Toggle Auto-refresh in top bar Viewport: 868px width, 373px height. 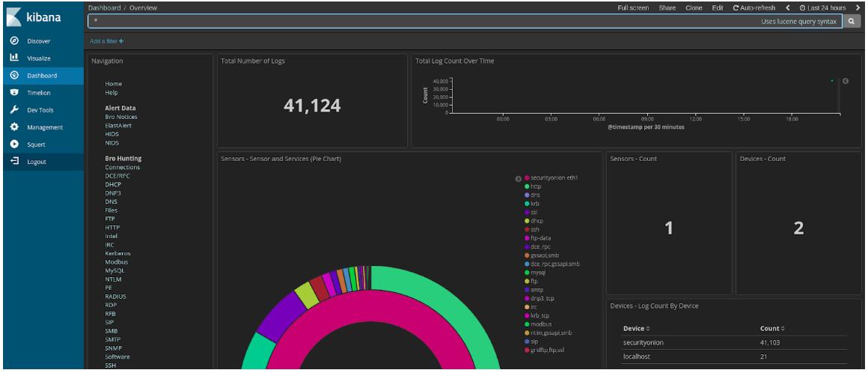[x=754, y=7]
